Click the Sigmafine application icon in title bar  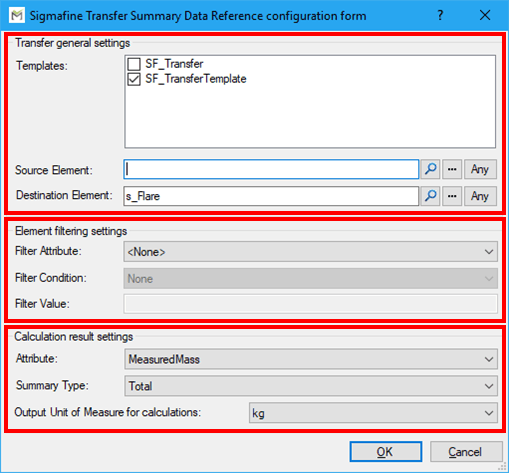click(17, 15)
